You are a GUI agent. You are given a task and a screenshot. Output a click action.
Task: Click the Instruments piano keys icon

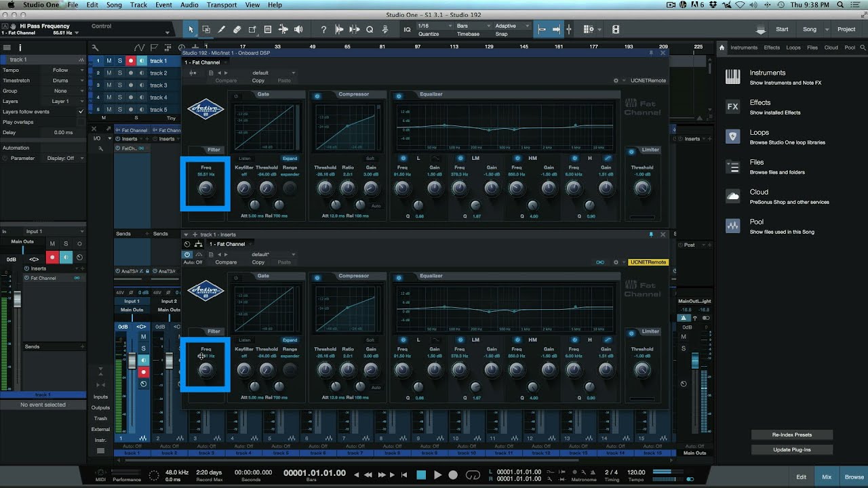tap(732, 77)
